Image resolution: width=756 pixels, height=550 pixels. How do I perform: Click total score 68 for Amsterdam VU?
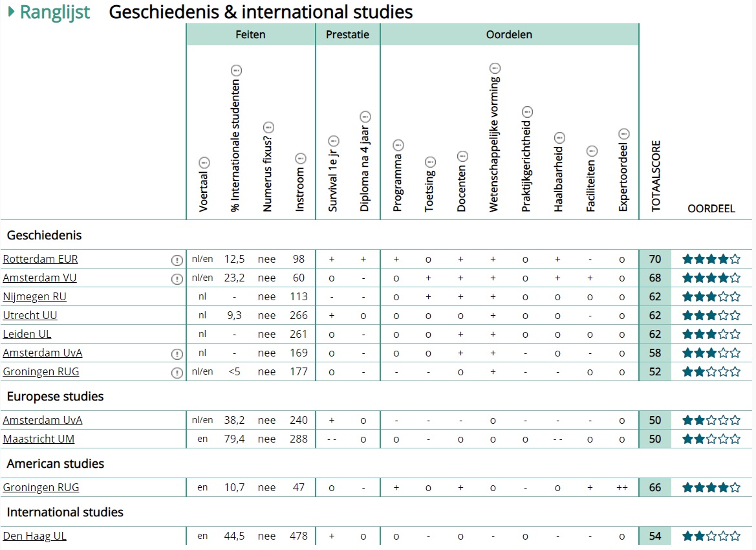(x=654, y=278)
